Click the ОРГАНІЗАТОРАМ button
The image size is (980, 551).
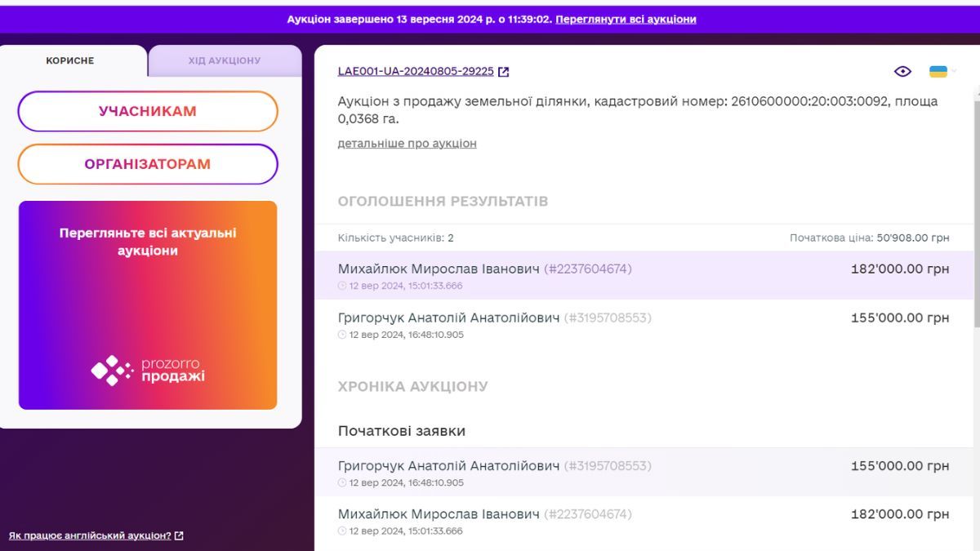(x=147, y=163)
